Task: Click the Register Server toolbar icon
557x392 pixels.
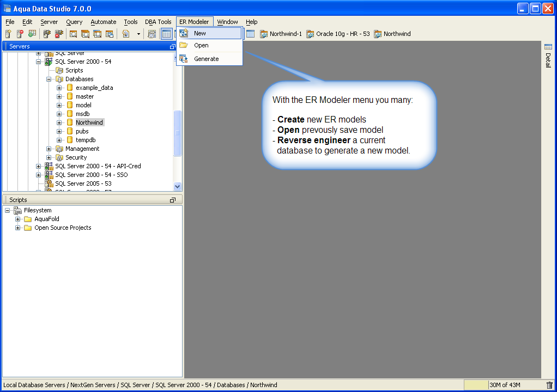Action: click(9, 34)
